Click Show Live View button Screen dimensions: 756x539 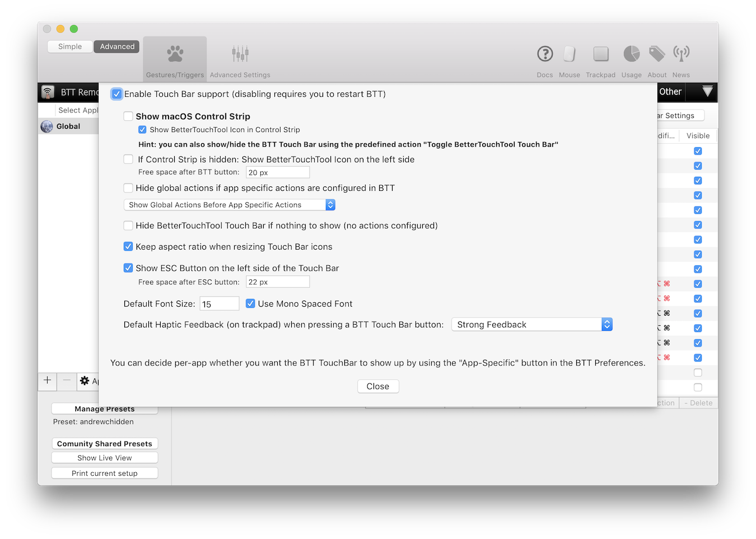(x=105, y=458)
